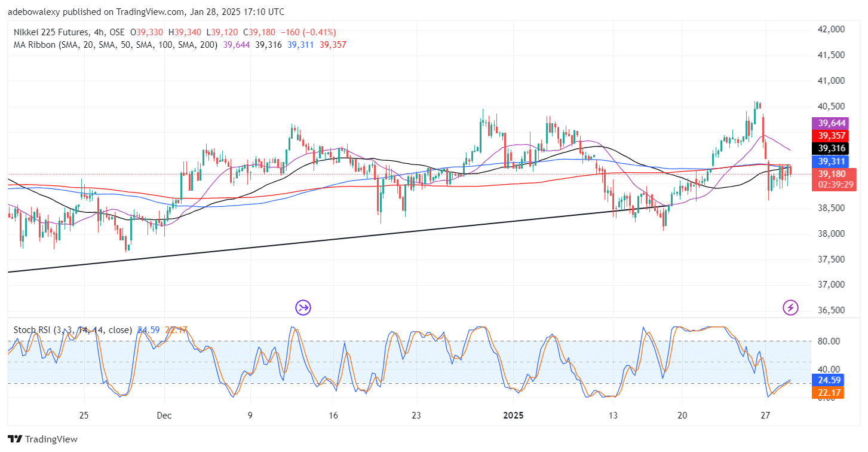868x452 pixels.
Task: Click the 41,500 price axis label
Action: [831, 55]
